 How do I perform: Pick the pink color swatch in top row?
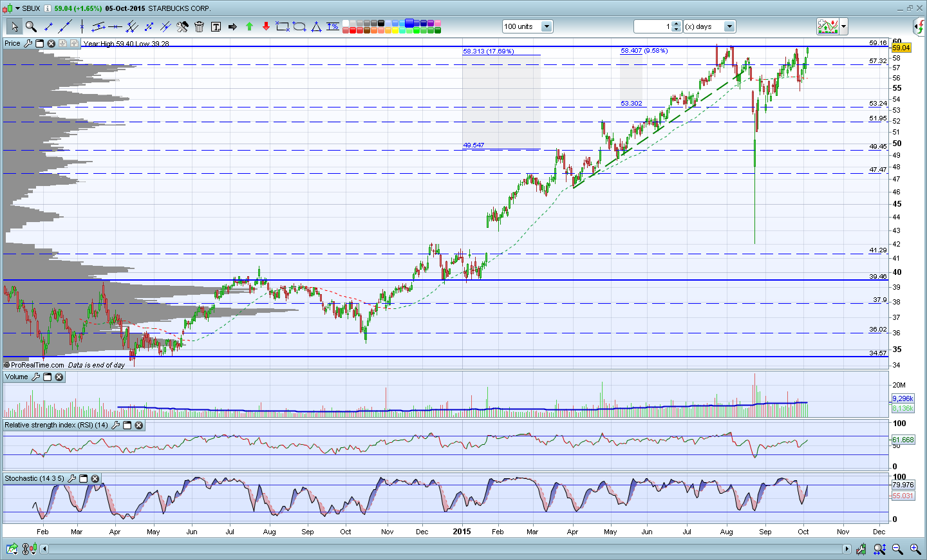click(438, 23)
